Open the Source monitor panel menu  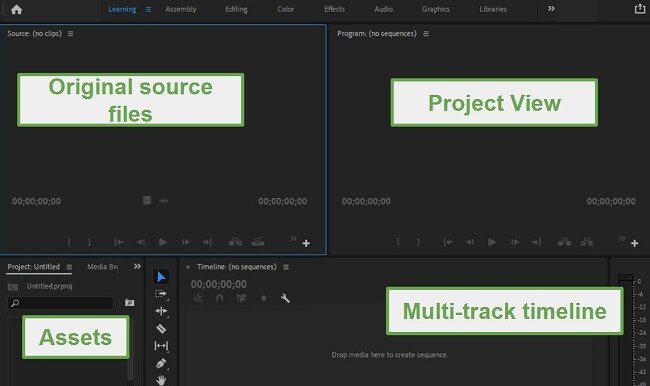70,34
